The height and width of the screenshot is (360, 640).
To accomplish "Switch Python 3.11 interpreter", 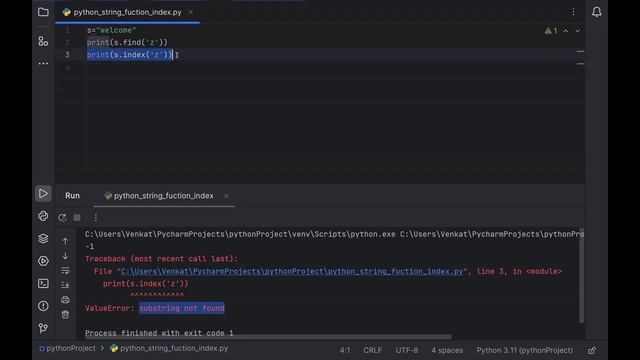I will click(x=524, y=350).
